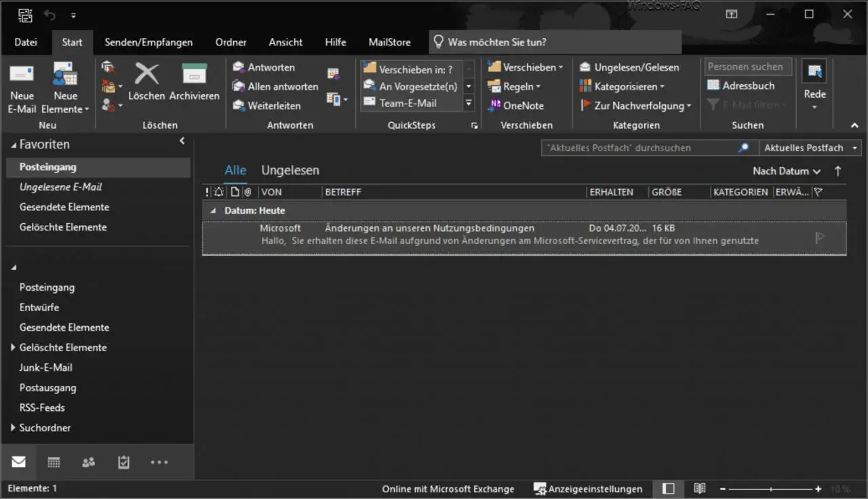
Task: Switch to normal view in status bar
Action: point(669,489)
